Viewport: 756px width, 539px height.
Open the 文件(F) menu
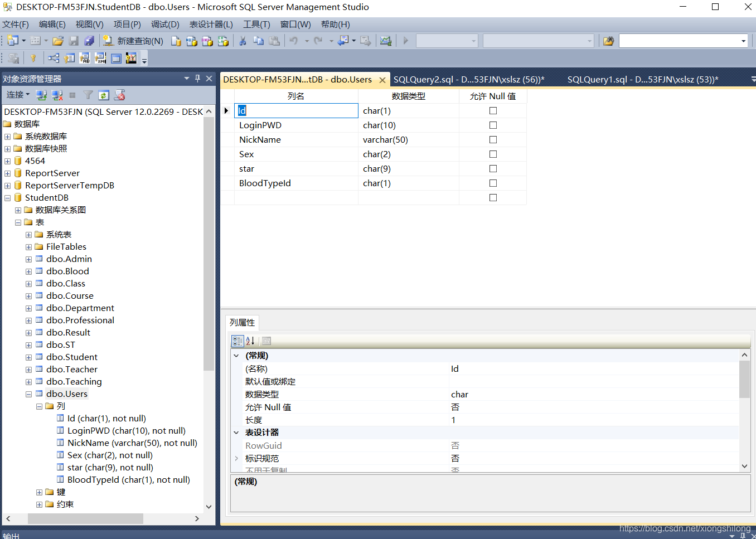[16, 24]
